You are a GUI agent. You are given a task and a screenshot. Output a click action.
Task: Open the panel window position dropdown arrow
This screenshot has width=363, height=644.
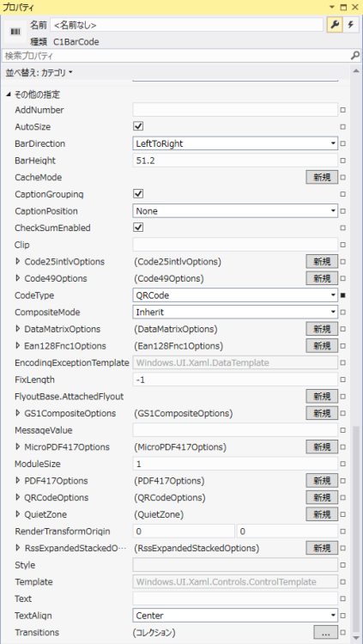click(x=334, y=7)
